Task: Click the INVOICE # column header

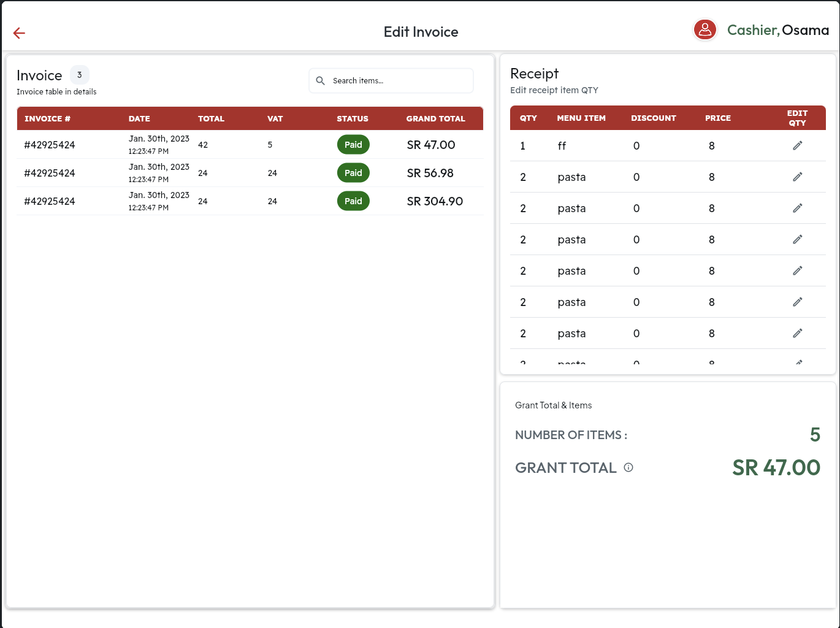Action: (x=47, y=119)
